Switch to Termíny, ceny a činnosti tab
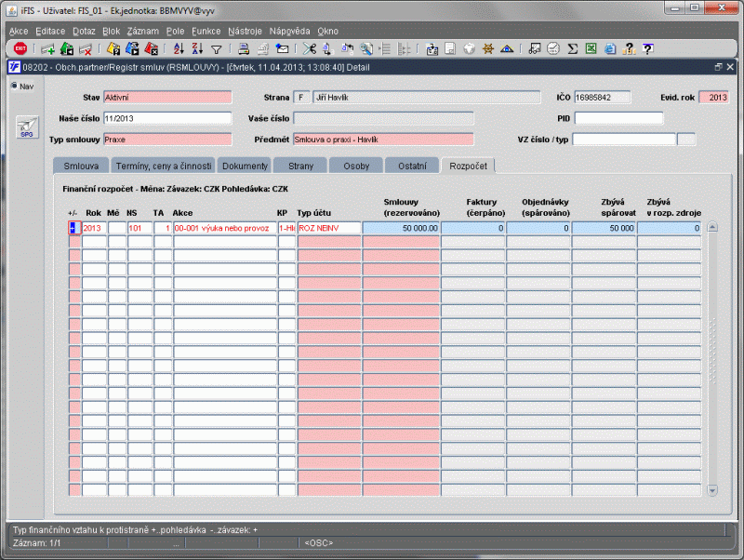Image resolution: width=744 pixels, height=560 pixels. coord(164,166)
